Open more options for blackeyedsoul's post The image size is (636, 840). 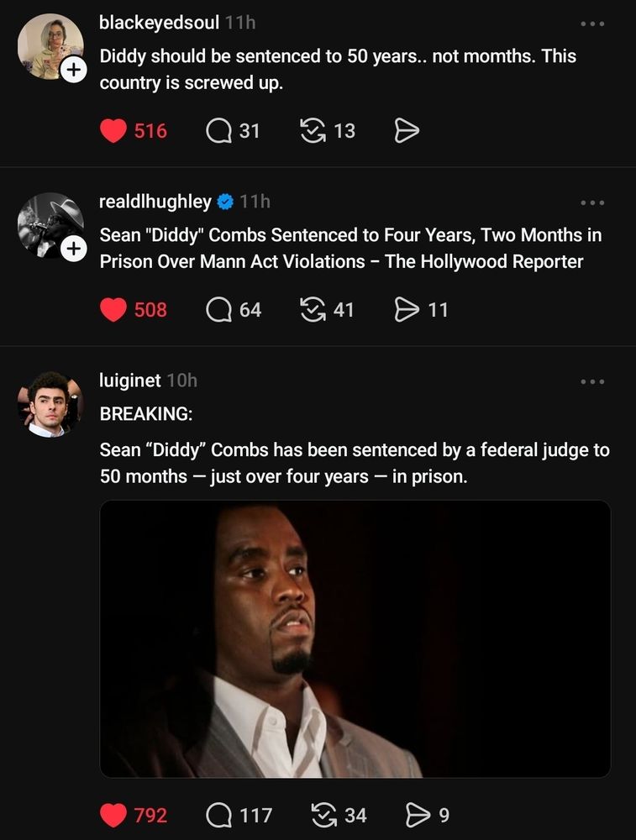(592, 24)
